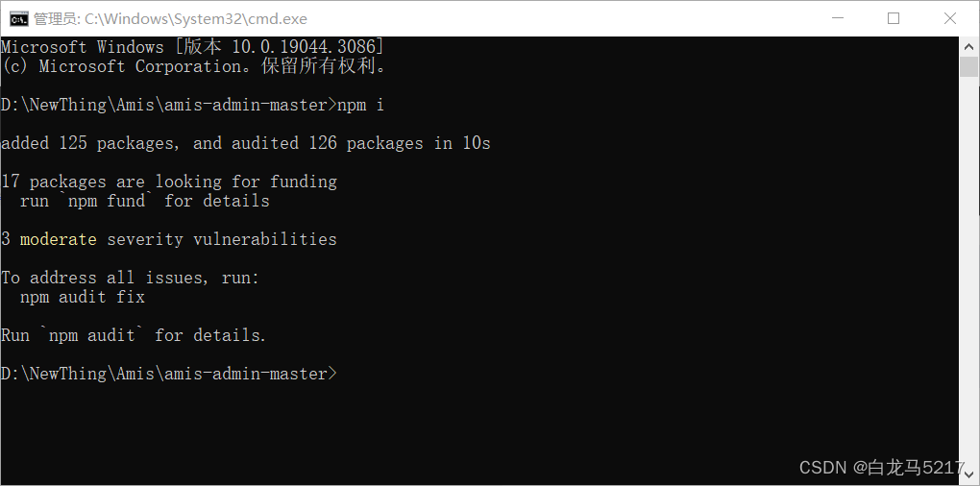
Task: Click the empty scrollbar track below thumb
Action: [x=968, y=270]
